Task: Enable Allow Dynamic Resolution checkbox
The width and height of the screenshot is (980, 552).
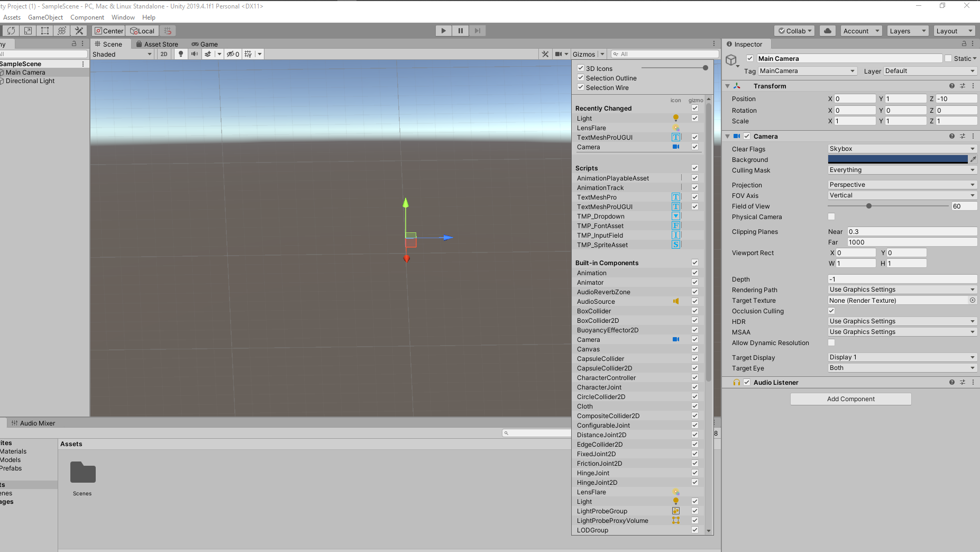Action: [x=831, y=342]
